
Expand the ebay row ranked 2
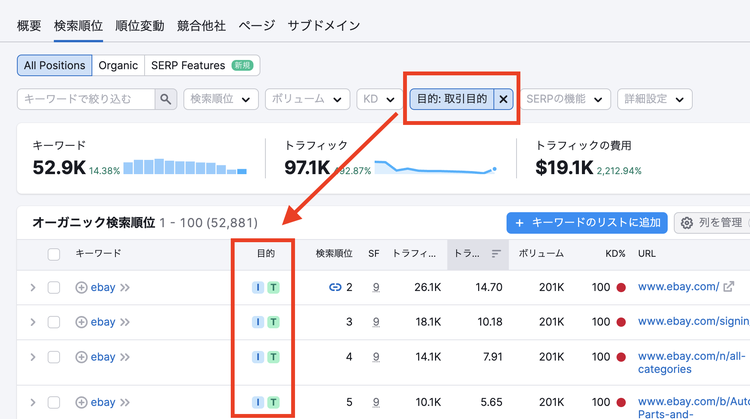[x=33, y=287]
